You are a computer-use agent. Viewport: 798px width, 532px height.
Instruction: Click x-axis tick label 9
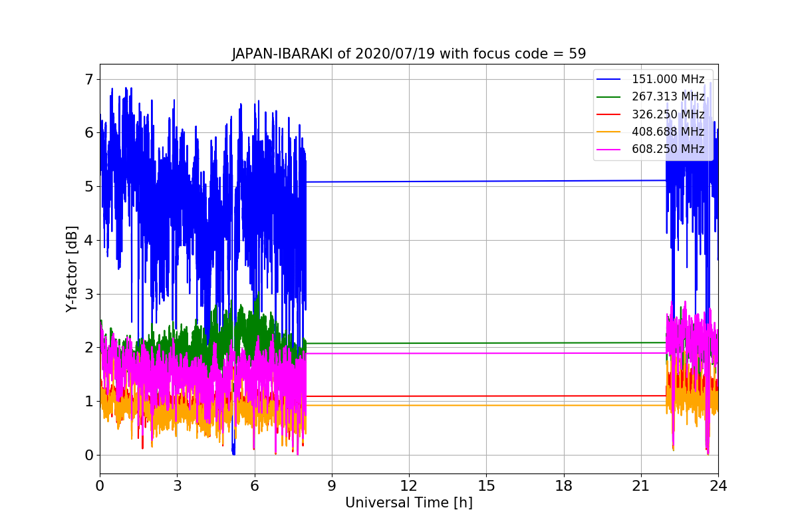click(x=332, y=485)
